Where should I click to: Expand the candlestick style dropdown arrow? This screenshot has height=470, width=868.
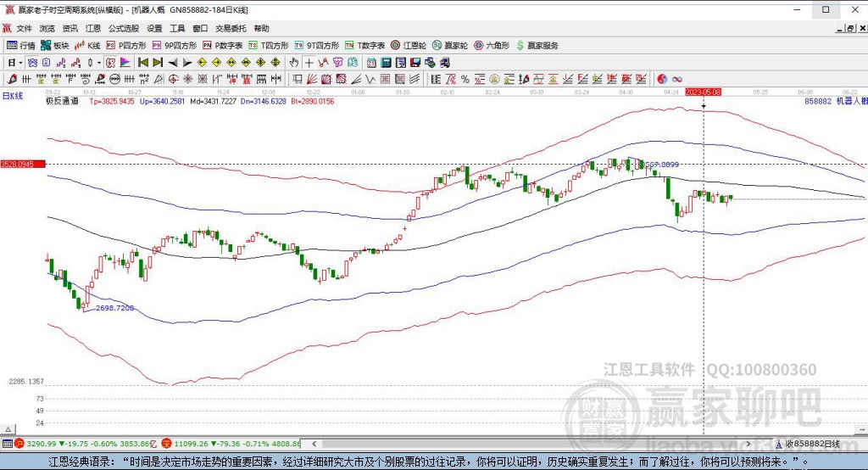(99, 63)
